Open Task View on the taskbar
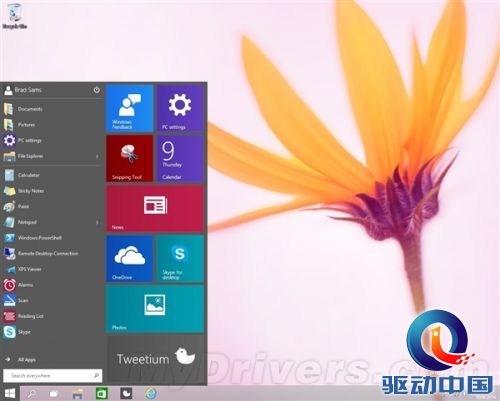The width and height of the screenshot is (500, 401). point(54,394)
